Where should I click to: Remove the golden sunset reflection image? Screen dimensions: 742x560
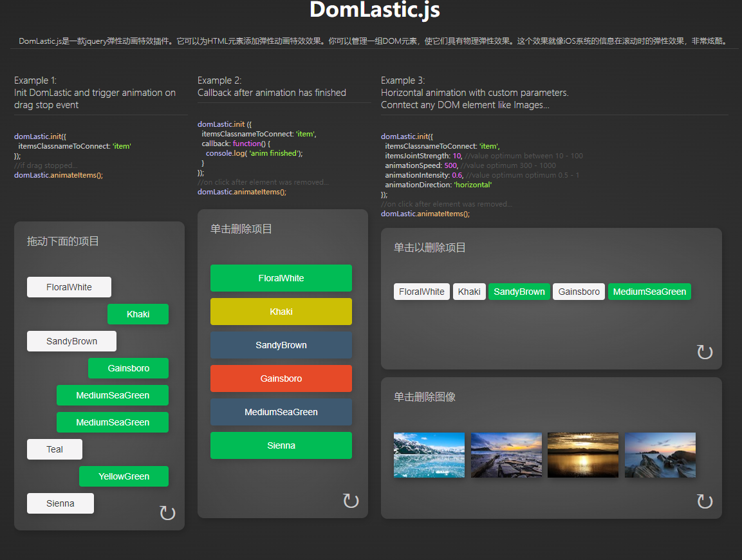[x=583, y=455]
